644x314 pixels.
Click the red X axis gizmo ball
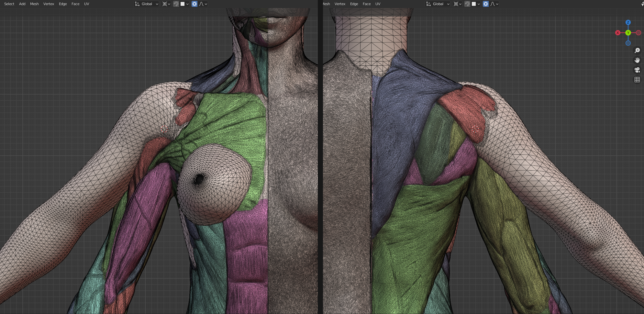(x=618, y=33)
